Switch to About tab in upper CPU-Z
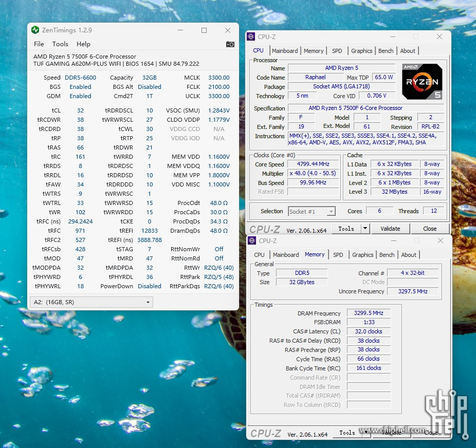 (x=408, y=51)
